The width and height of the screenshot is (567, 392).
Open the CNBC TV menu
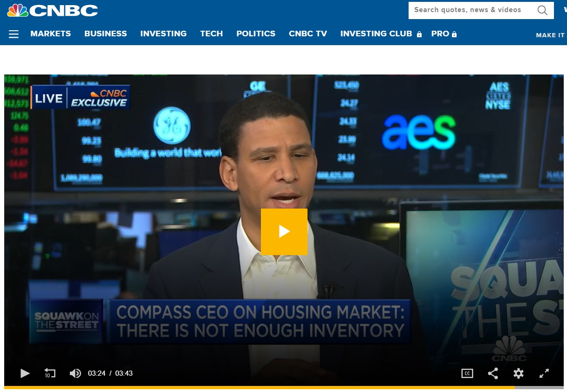click(308, 34)
